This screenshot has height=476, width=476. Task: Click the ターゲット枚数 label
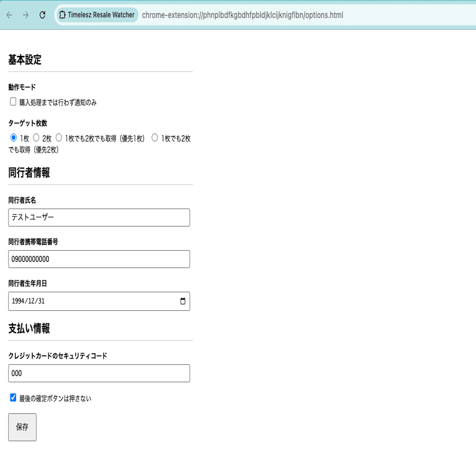click(28, 123)
